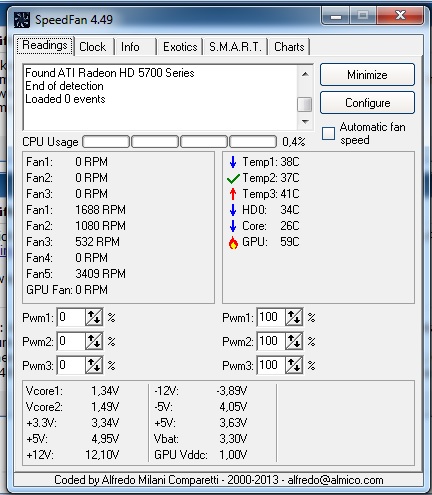Click the log line 'End of detection'

(64, 86)
